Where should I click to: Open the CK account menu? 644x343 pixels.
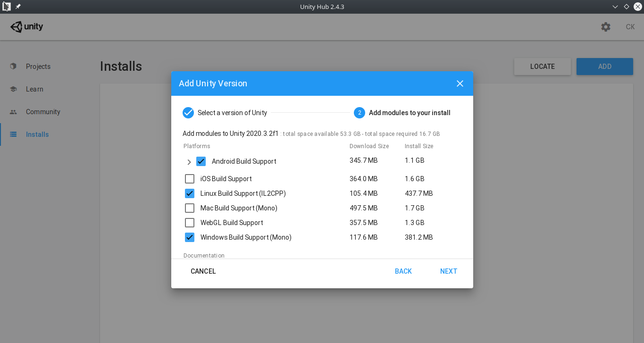click(x=630, y=27)
